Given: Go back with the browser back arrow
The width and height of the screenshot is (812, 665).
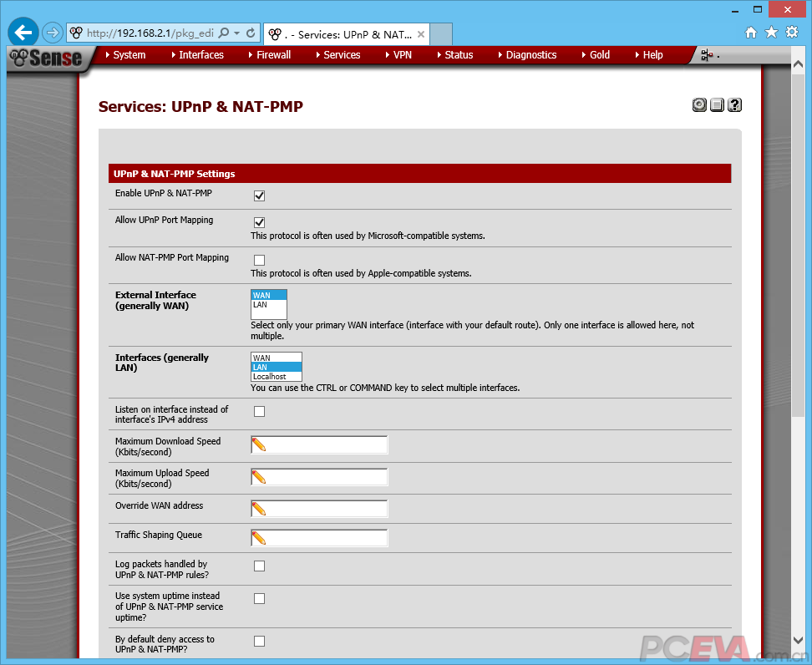Looking at the screenshot, I should [x=23, y=33].
